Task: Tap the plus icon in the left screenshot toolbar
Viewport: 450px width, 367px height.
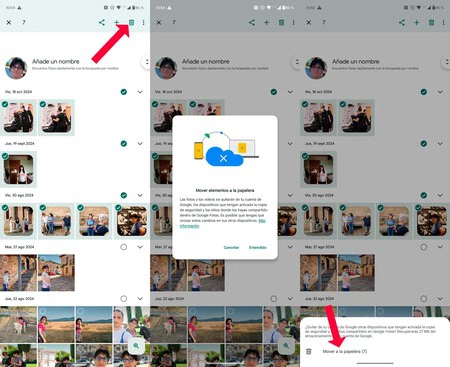Action: [x=117, y=22]
